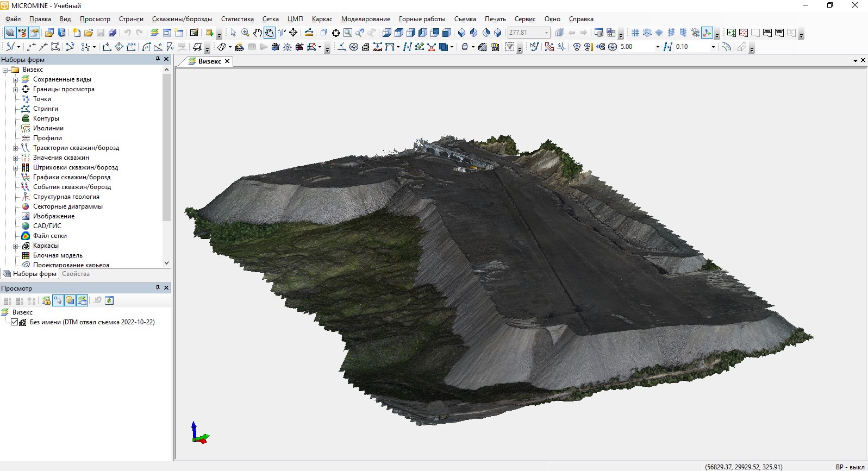Image resolution: width=868 pixels, height=471 pixels.
Task: Click the form sets tree scrollbar down arrow
Action: click(166, 263)
